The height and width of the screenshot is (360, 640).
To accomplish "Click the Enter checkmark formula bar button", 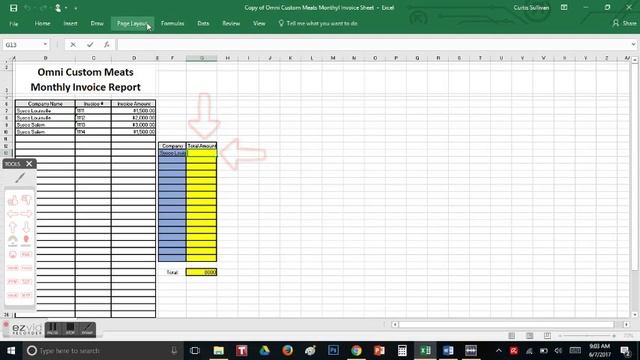I will tap(90, 44).
